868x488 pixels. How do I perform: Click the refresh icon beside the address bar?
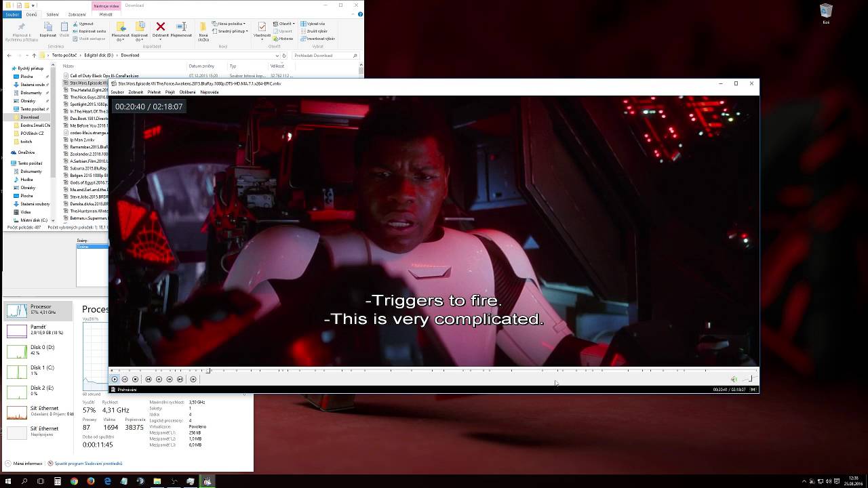point(283,56)
